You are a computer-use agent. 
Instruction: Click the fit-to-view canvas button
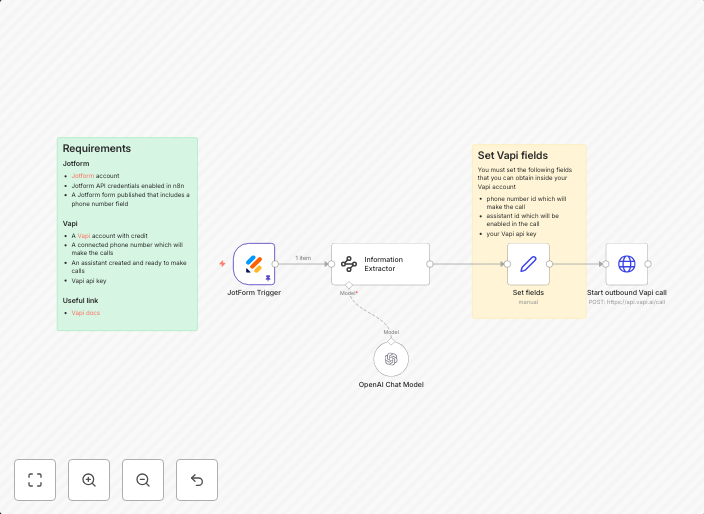pos(35,480)
